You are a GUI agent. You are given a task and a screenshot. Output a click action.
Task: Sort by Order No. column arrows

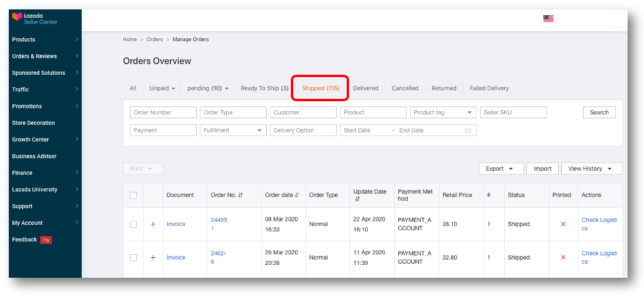[241, 195]
